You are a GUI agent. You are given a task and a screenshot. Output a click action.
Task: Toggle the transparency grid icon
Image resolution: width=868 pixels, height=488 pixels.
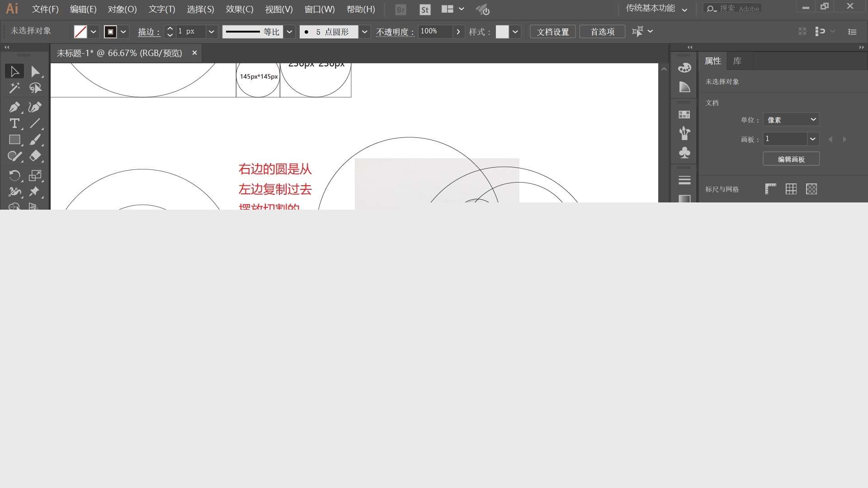coord(811,189)
